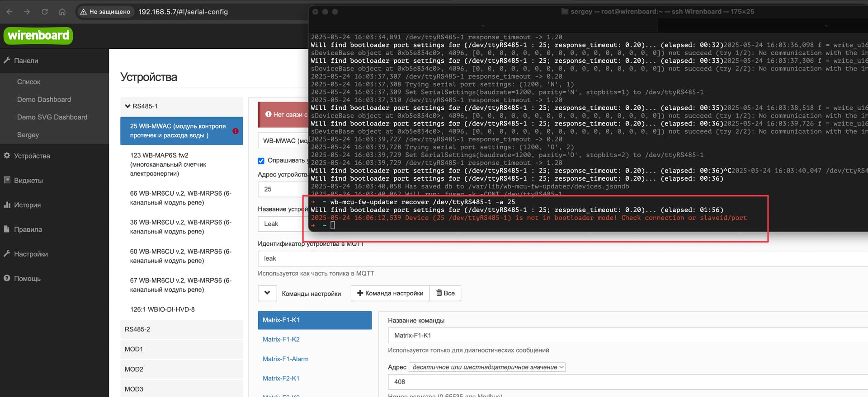Select device 36 WB-MR6CU v.2
The image size is (868, 397).
(182, 227)
